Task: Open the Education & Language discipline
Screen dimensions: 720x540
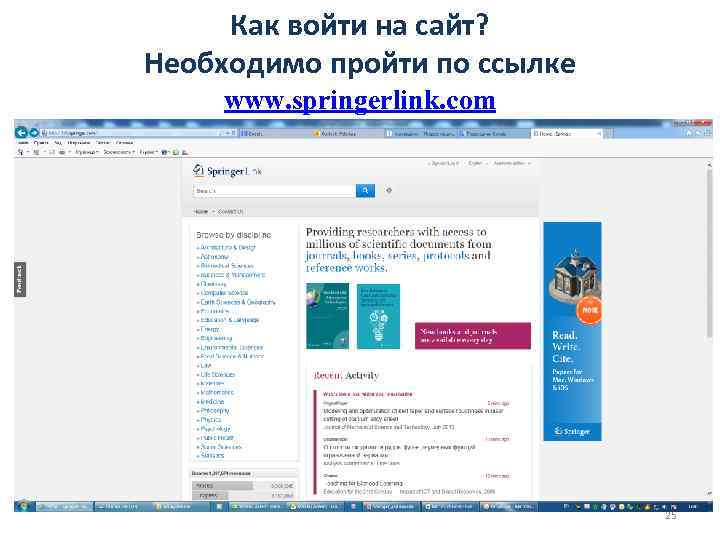Action: click(230, 320)
